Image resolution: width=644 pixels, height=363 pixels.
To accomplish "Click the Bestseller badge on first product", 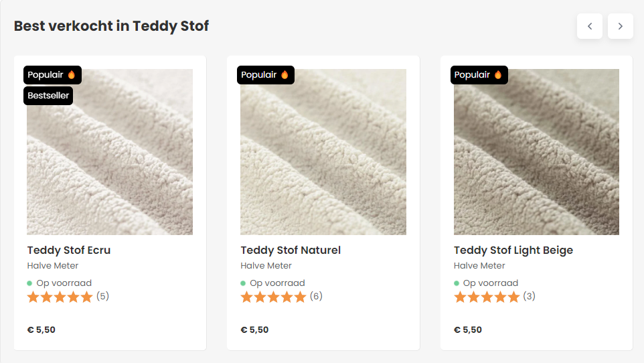I will coord(48,96).
